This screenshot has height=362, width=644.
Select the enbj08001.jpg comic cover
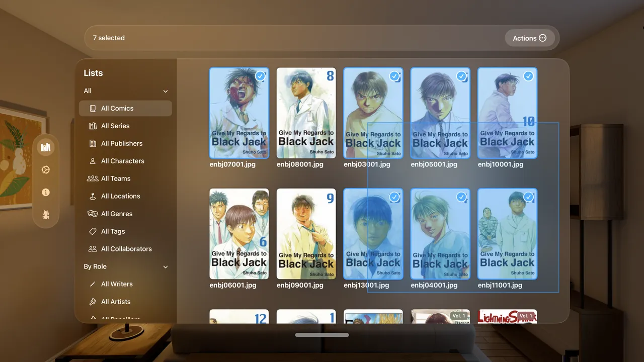pos(306,113)
